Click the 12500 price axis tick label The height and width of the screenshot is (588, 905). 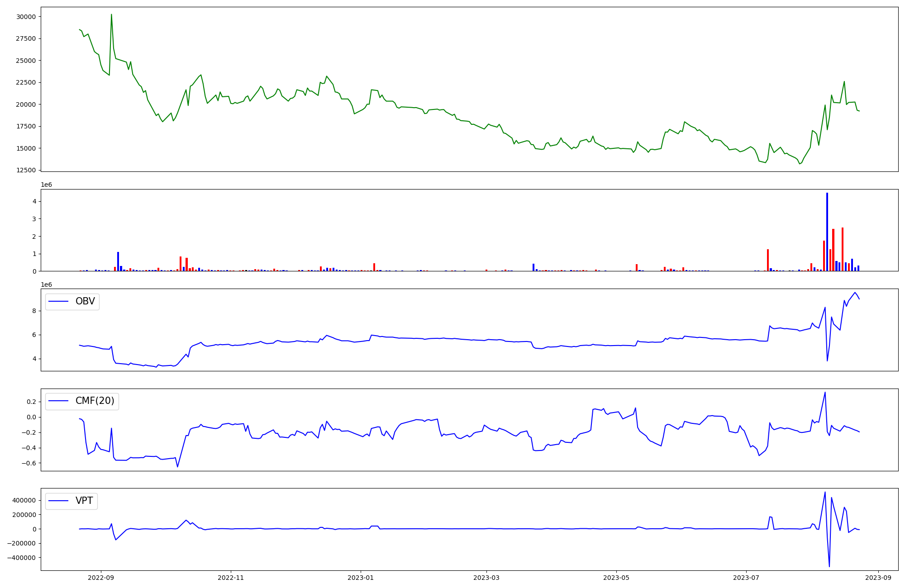click(26, 170)
